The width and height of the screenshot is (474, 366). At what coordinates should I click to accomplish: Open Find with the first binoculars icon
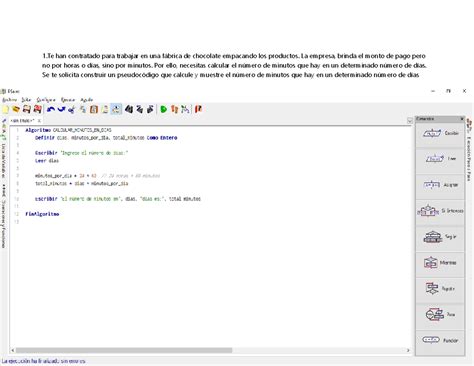tap(129, 109)
